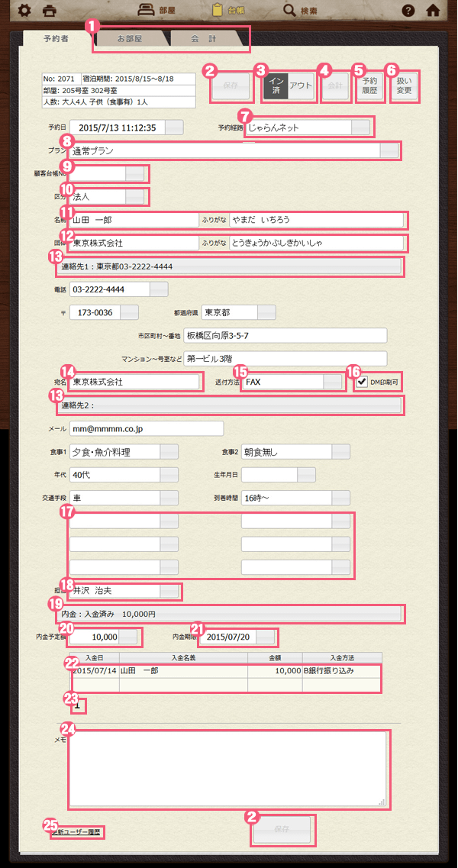Open the 通常プラン plan dropdown
458x868 pixels.
coord(389,150)
